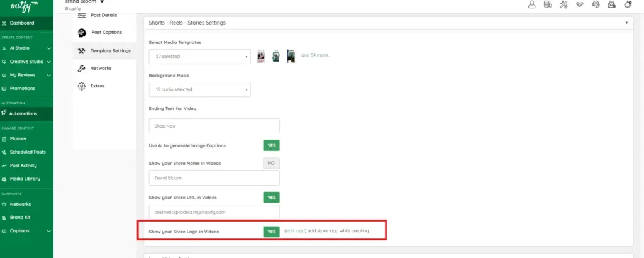Select Template Settings section
Viewport: 644px width, 258px height.
pos(111,51)
